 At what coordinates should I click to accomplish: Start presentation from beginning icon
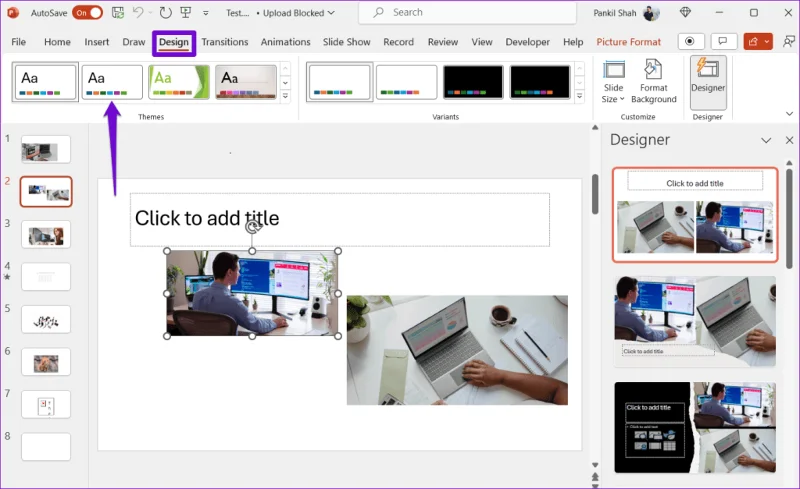click(x=186, y=13)
